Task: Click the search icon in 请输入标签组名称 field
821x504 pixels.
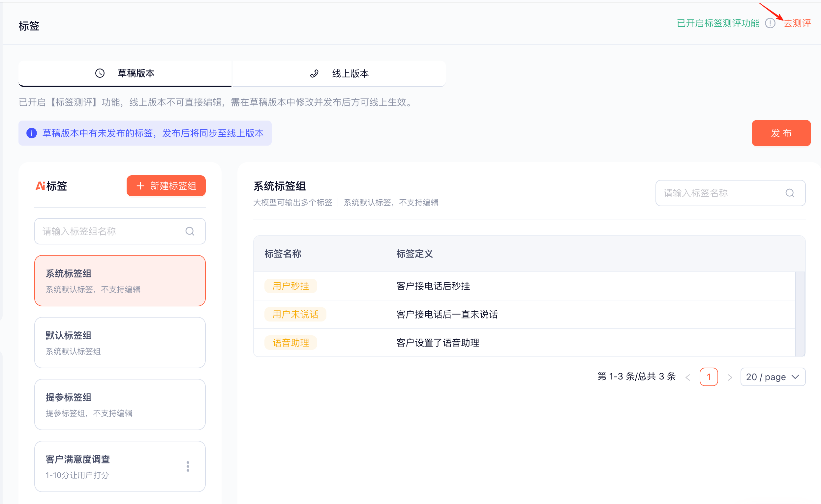Action: coord(190,231)
